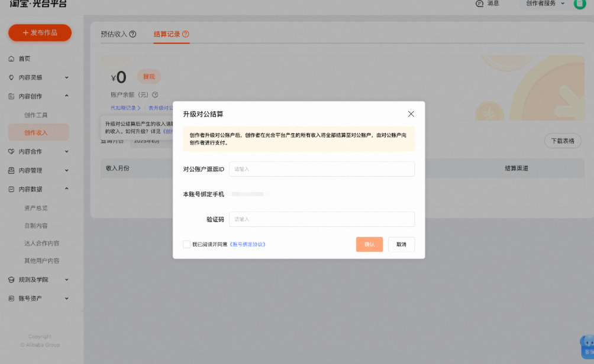Collapse the 内容创作 section chevron
594x364 pixels.
[67, 96]
